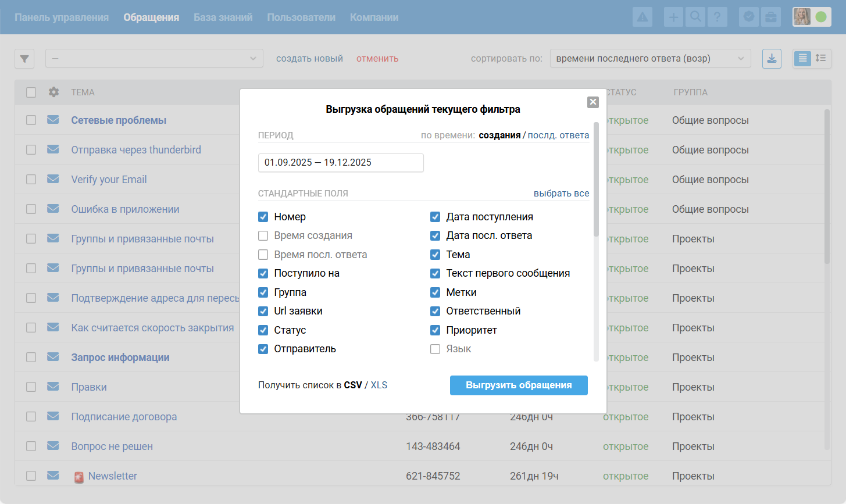Open the warning triangle notifications icon
Viewport: 846px width, 504px height.
coord(642,17)
